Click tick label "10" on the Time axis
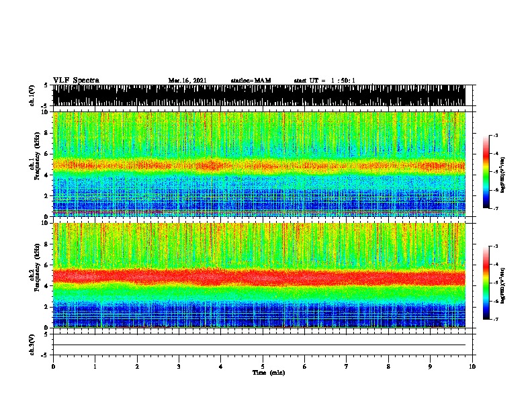Screen dimensions: 532x411 coord(472,367)
